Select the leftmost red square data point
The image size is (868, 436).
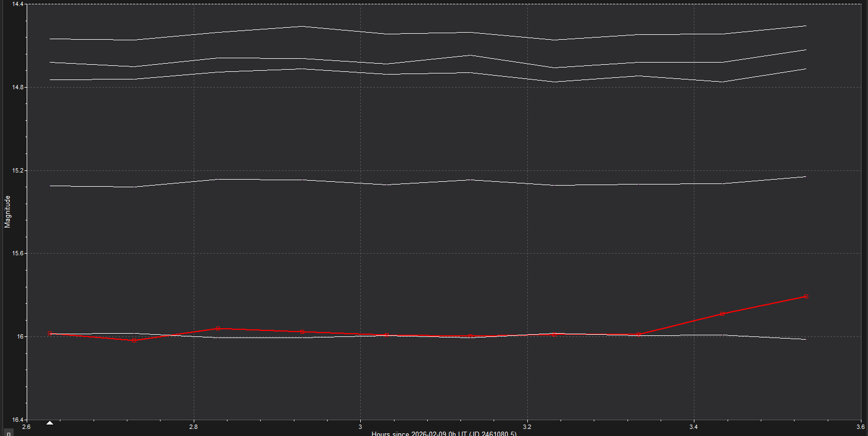coord(50,333)
